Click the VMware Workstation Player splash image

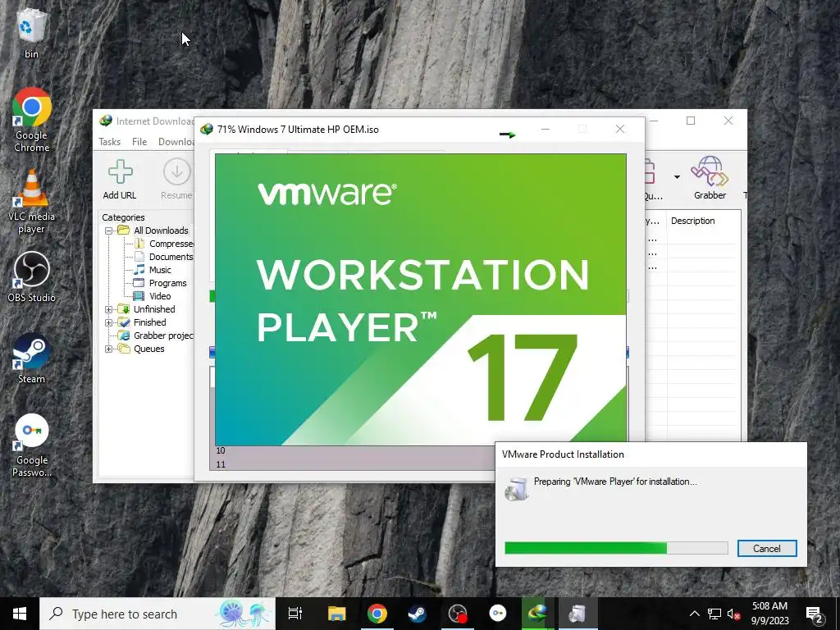[421, 299]
